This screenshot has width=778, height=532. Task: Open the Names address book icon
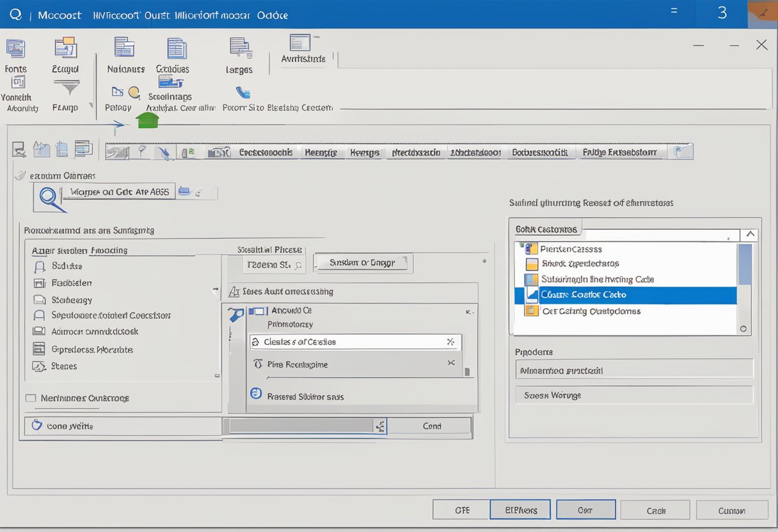pos(124,48)
